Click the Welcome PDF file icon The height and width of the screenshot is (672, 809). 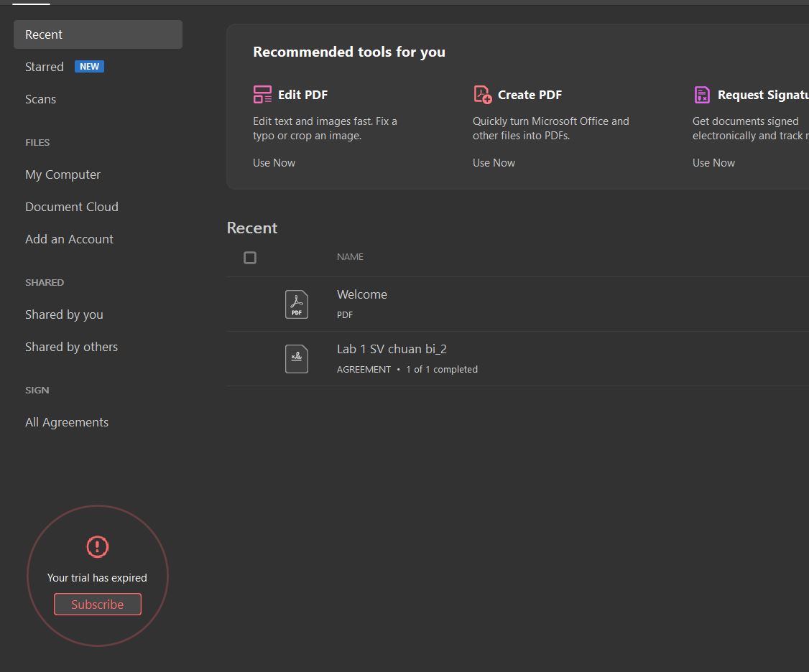pos(297,304)
